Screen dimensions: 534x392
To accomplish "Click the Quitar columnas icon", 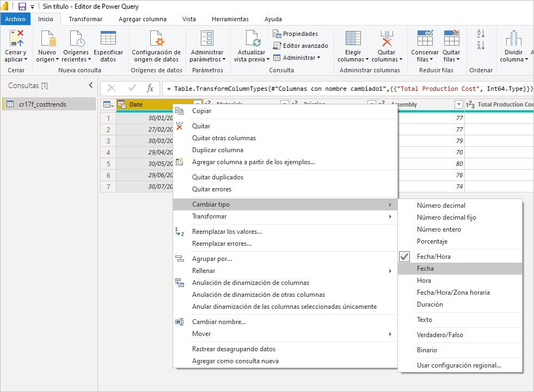I will pyautogui.click(x=386, y=38).
